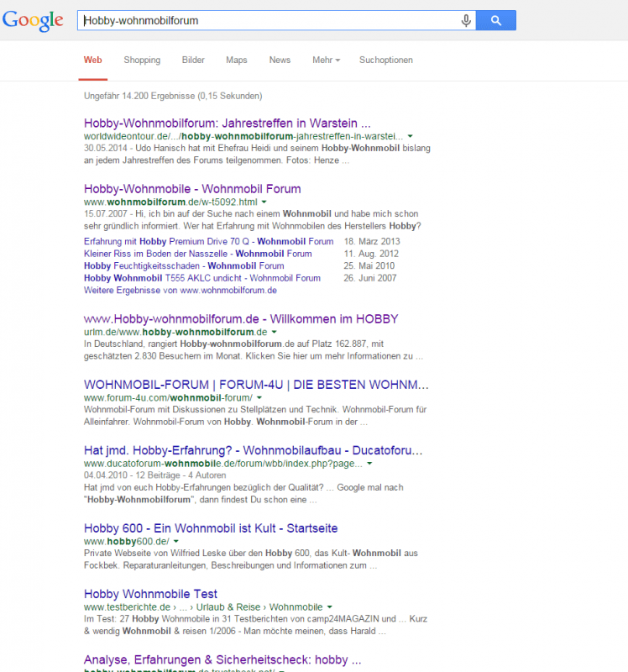This screenshot has height=672, width=628.
Task: Open the News tab
Action: [x=280, y=60]
